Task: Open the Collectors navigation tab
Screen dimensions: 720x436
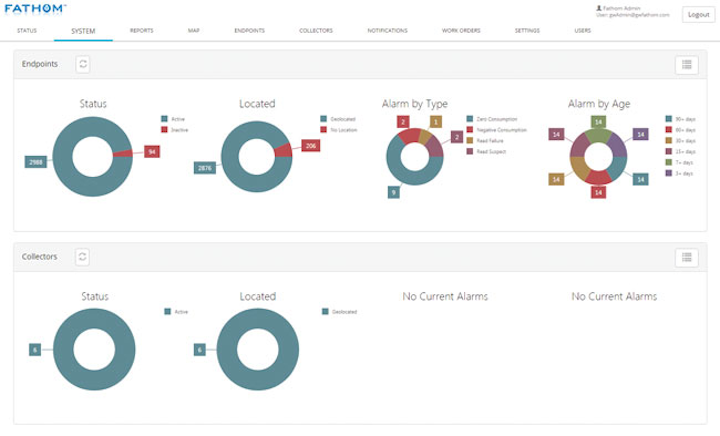Action: click(x=316, y=31)
